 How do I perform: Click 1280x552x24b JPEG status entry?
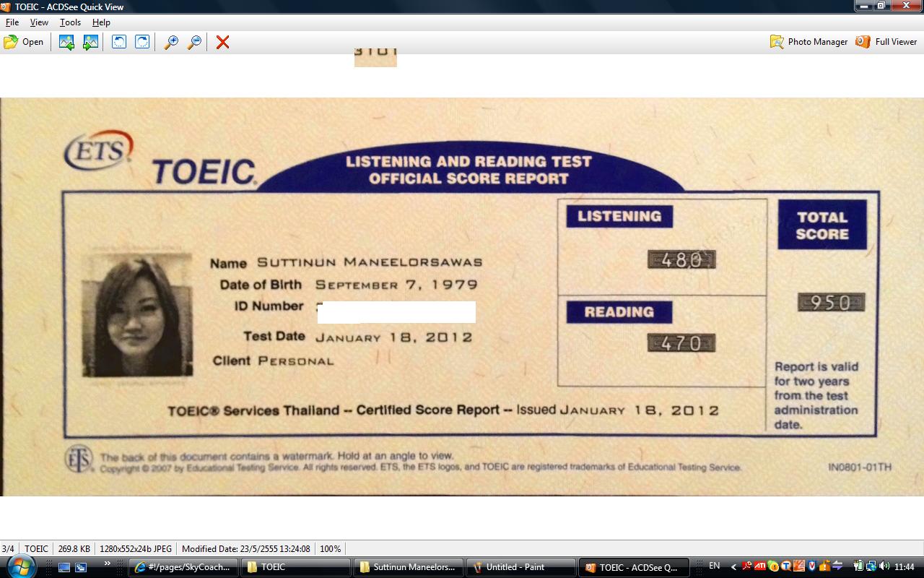(136, 548)
